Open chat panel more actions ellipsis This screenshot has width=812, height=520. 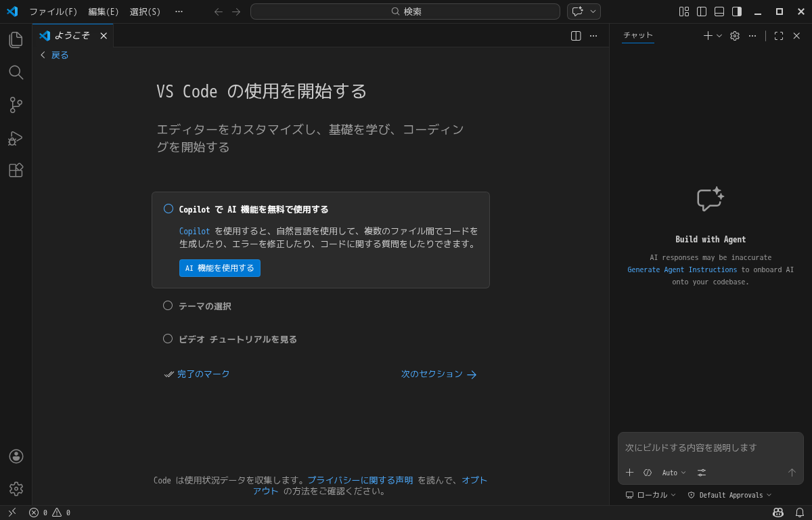point(752,36)
